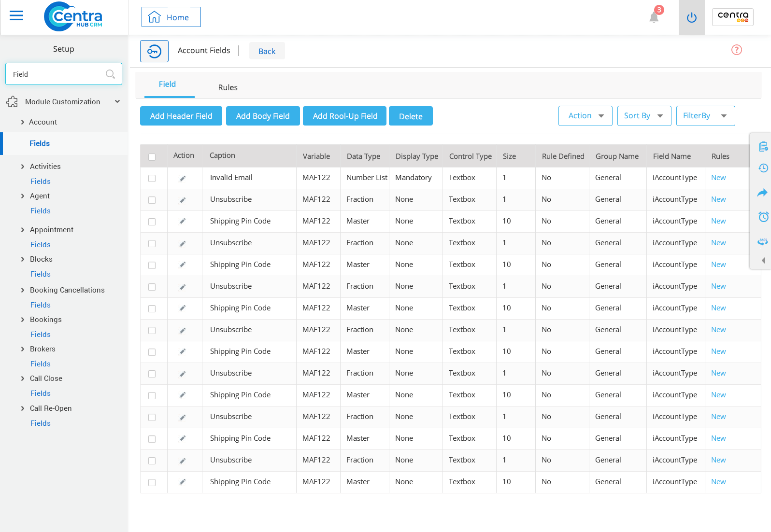Check the Invalid Email row checkbox
Screen dimensions: 771x532
152,178
